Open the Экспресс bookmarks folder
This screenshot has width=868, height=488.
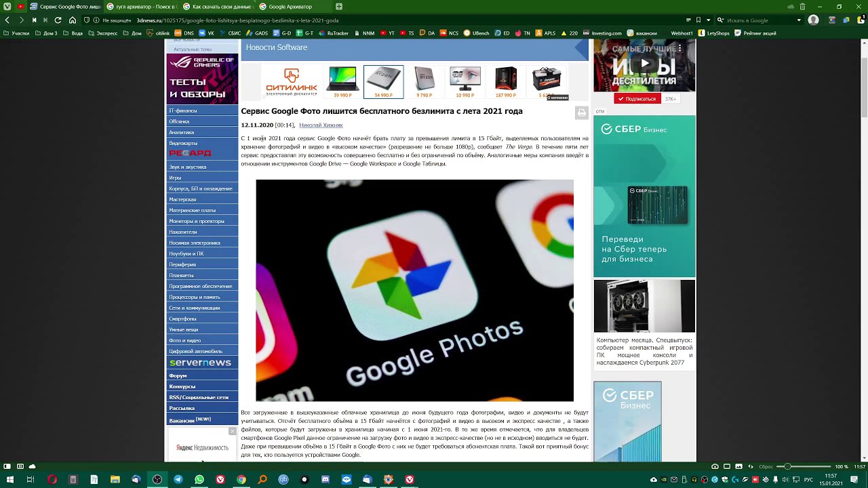103,33
